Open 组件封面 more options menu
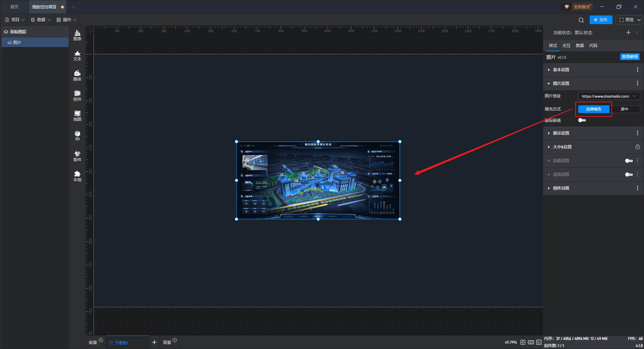 click(637, 188)
